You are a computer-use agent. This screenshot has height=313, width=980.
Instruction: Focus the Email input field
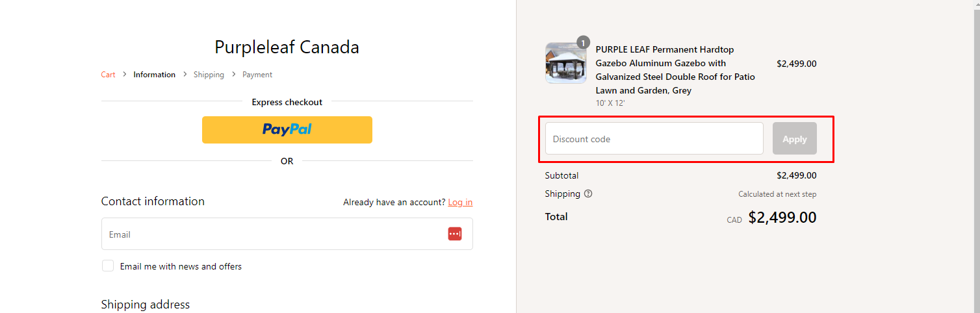coord(273,234)
